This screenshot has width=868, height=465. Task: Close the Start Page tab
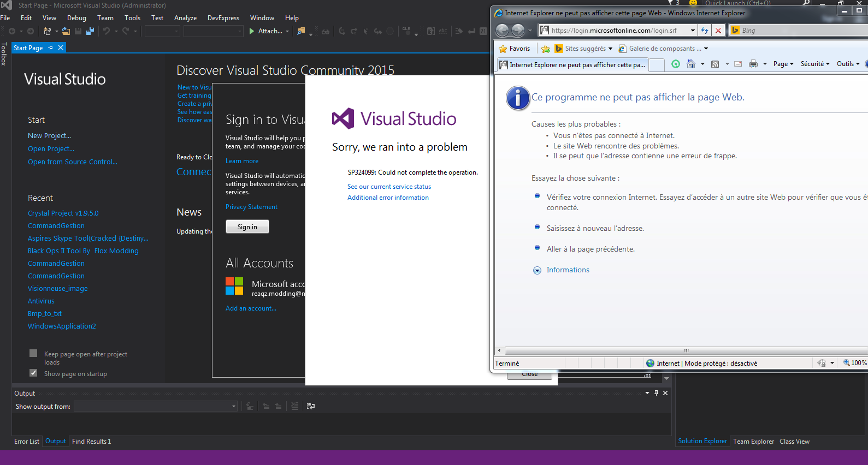[x=61, y=48]
